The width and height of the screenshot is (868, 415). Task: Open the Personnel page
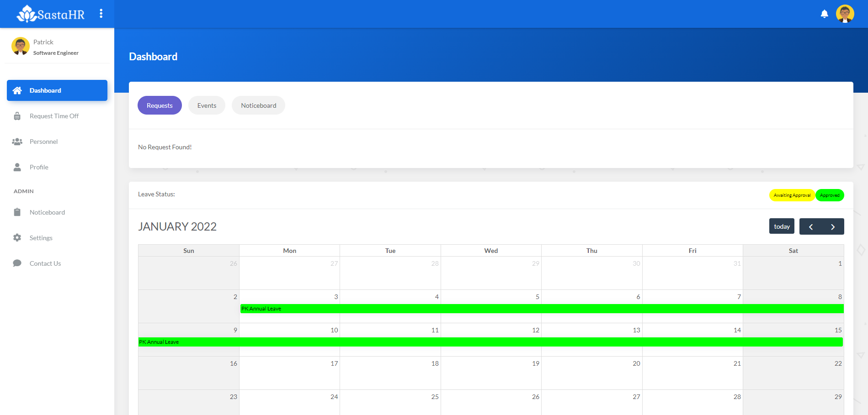tap(57, 142)
